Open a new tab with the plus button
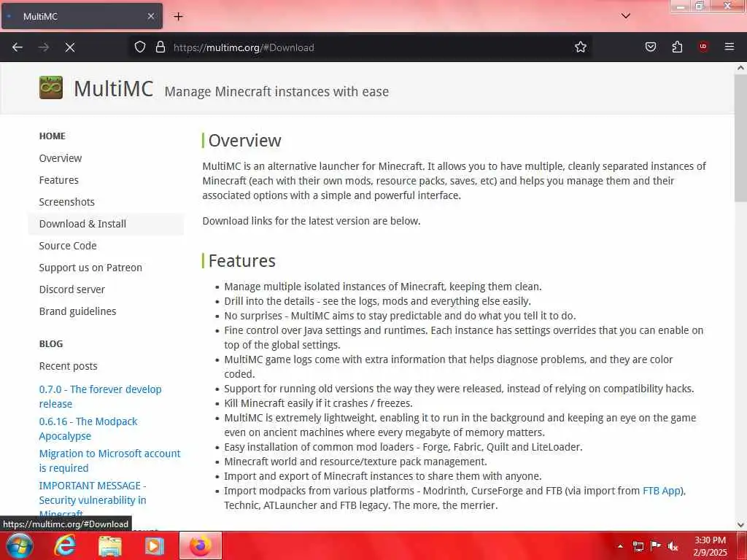Image resolution: width=747 pixels, height=560 pixels. [178, 17]
